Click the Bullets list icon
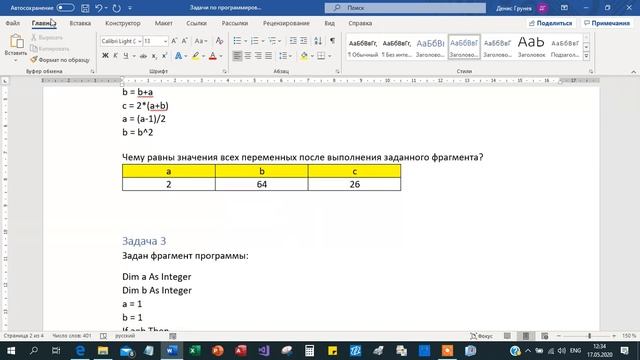This screenshot has width=640, height=360. coord(237,41)
